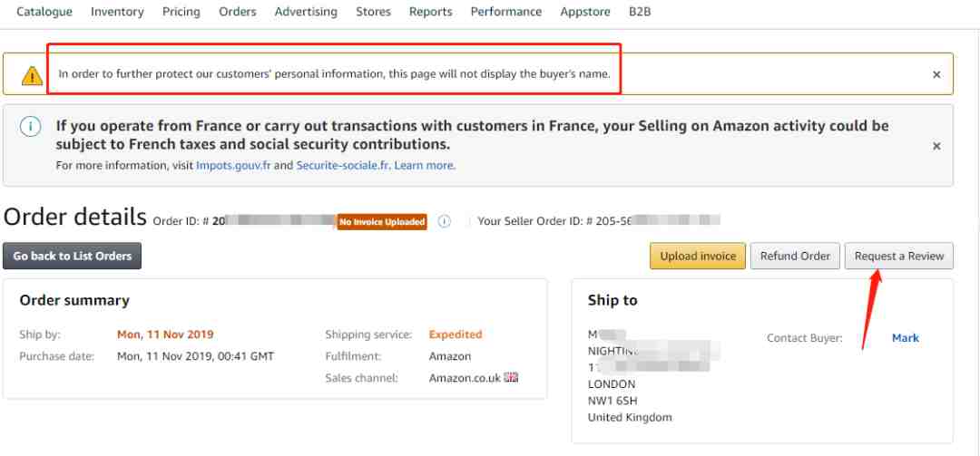Click the blue info circle in French tax notice
This screenshot has height=456, width=980.
click(31, 127)
